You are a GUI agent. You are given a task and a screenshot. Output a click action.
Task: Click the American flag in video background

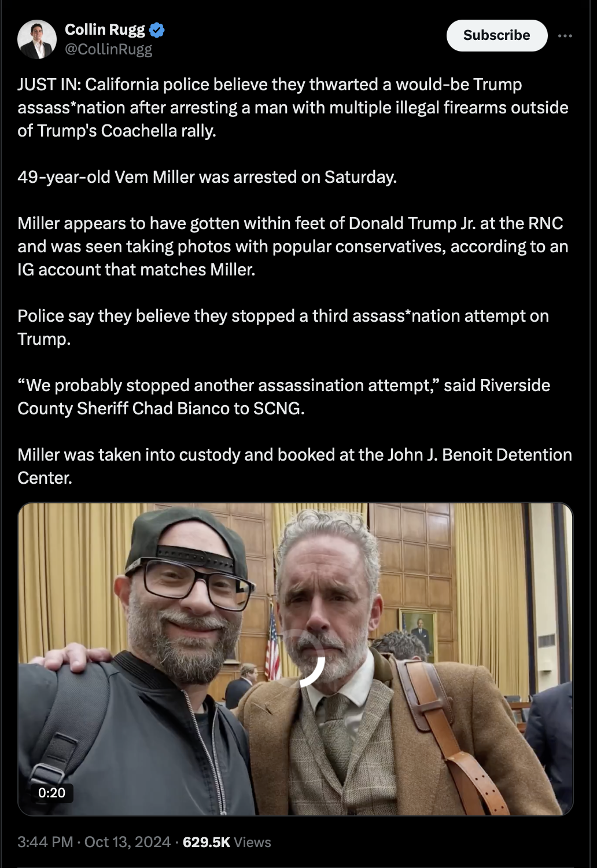click(x=272, y=642)
